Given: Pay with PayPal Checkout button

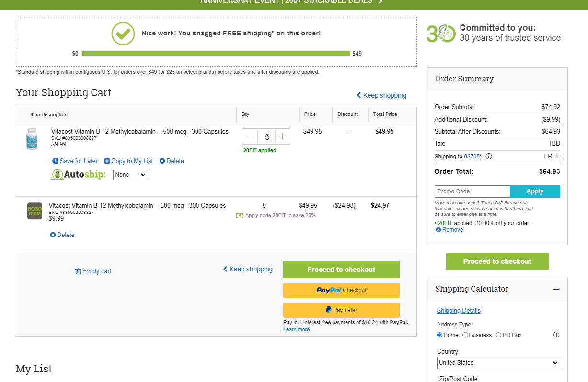Looking at the screenshot, I should [341, 290].
